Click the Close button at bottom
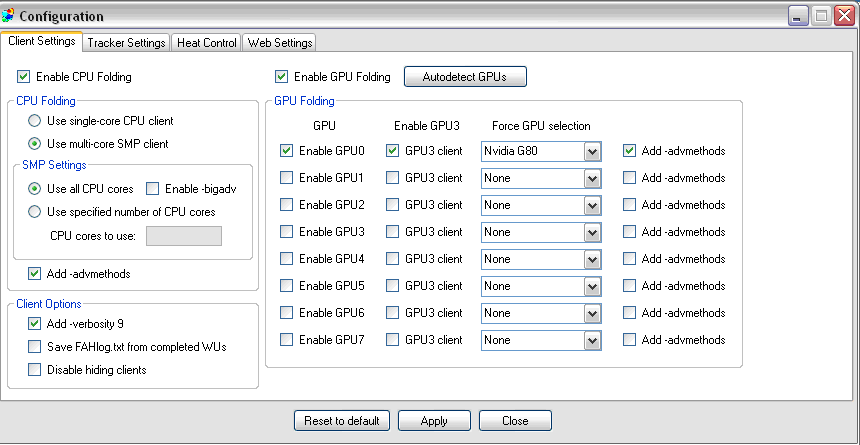The image size is (860, 445). tap(515, 421)
